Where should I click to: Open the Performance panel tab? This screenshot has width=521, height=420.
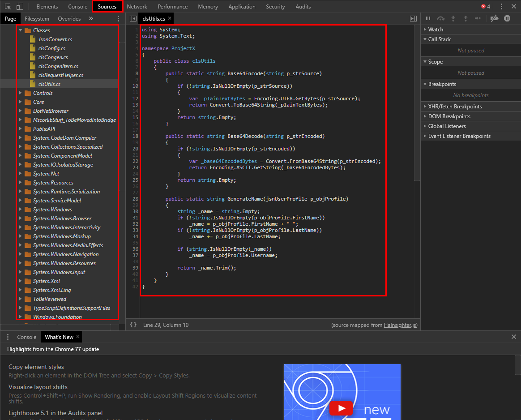point(172,6)
